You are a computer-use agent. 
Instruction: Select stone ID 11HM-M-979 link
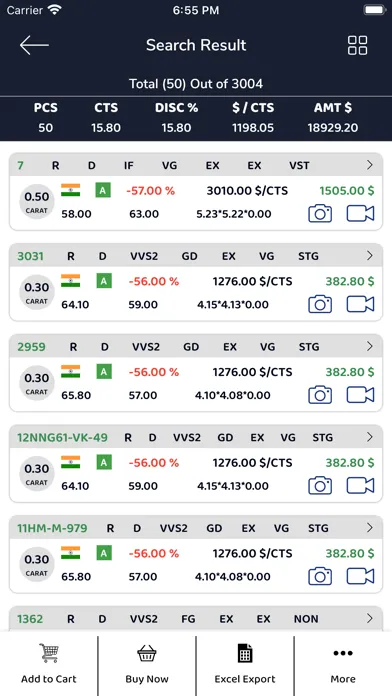pos(52,528)
